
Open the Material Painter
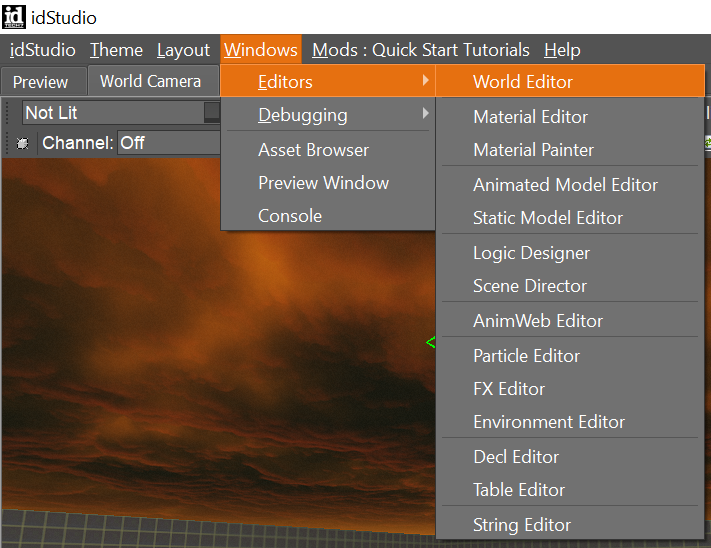(570, 150)
